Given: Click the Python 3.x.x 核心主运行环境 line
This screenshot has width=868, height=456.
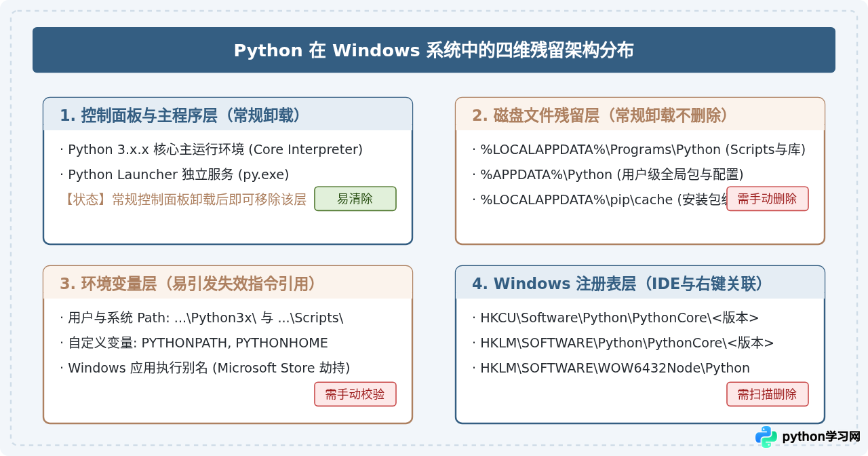Looking at the screenshot, I should [x=212, y=149].
